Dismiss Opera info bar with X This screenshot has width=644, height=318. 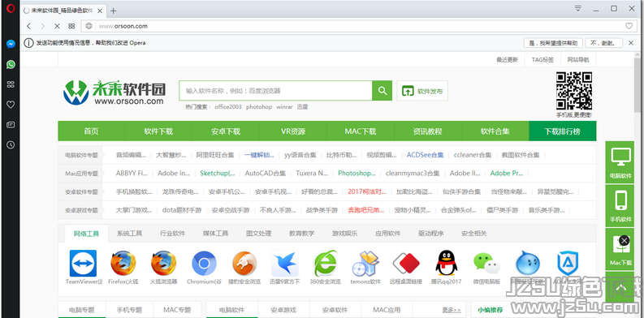point(631,43)
